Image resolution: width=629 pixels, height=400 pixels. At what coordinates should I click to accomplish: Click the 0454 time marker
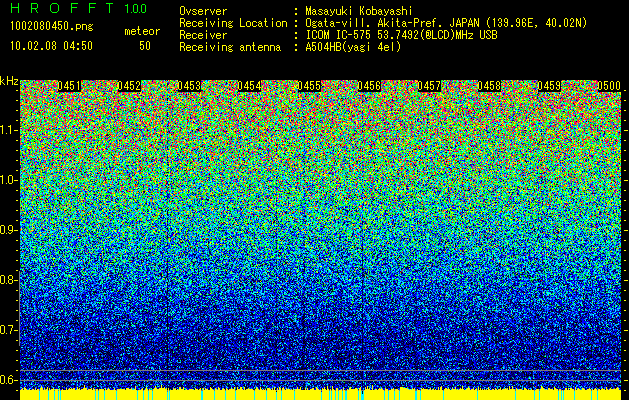point(249,86)
